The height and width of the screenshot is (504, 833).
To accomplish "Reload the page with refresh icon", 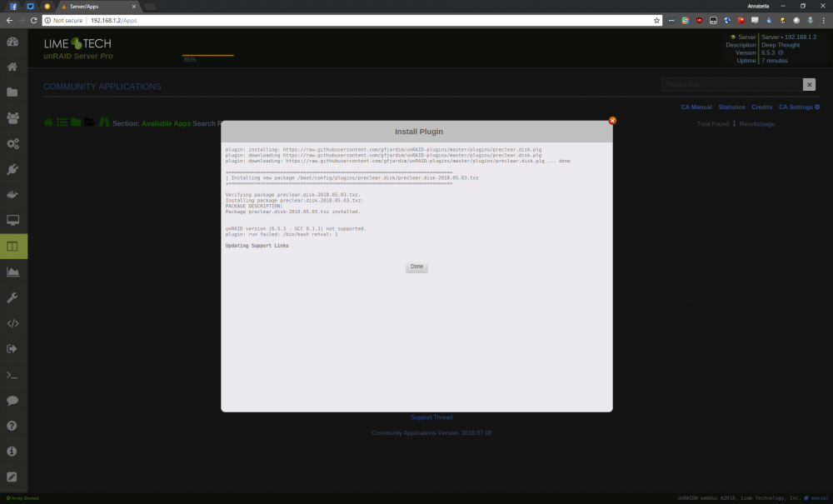I will [33, 20].
